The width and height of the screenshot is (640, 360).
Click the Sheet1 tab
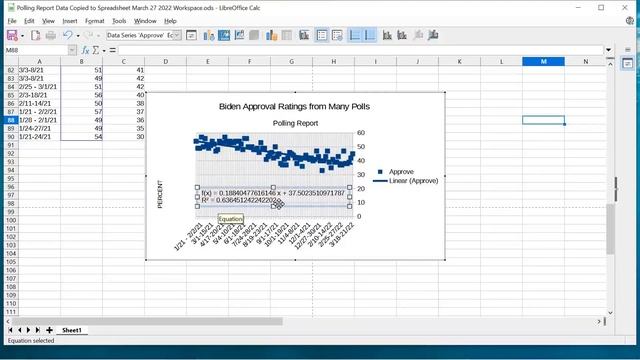[72, 330]
